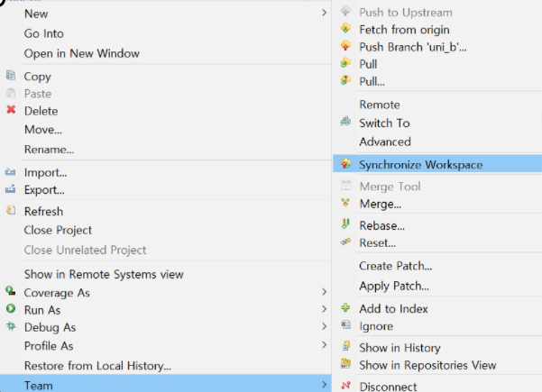Click the Refresh icon
The height and width of the screenshot is (392, 542).
tap(11, 210)
